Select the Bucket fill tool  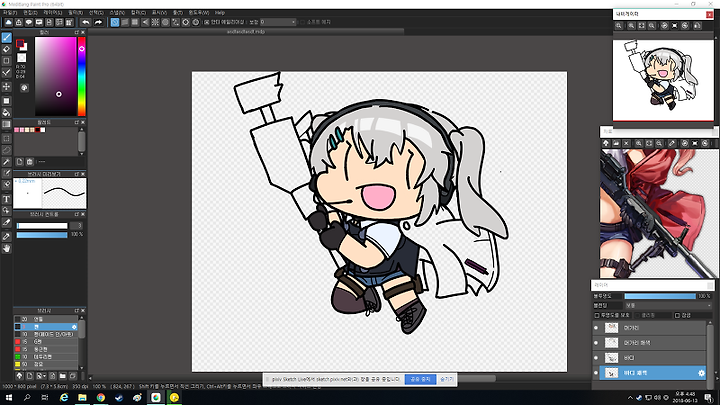pyautogui.click(x=6, y=112)
